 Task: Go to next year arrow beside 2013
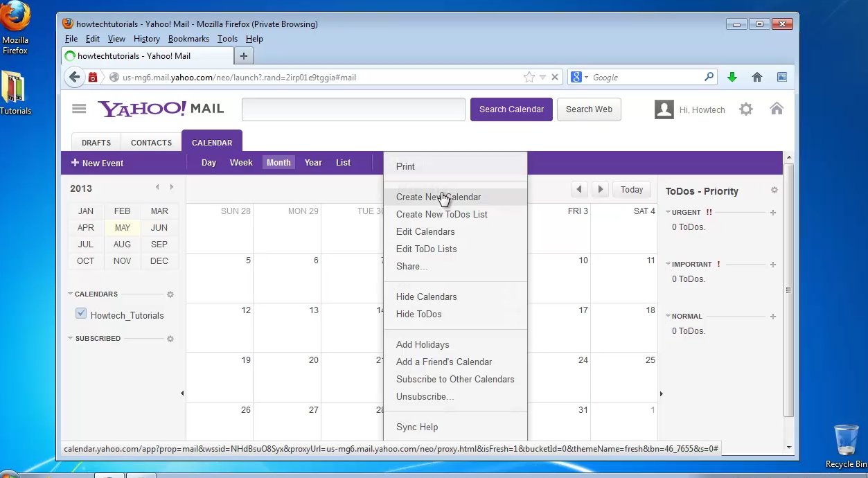point(171,187)
